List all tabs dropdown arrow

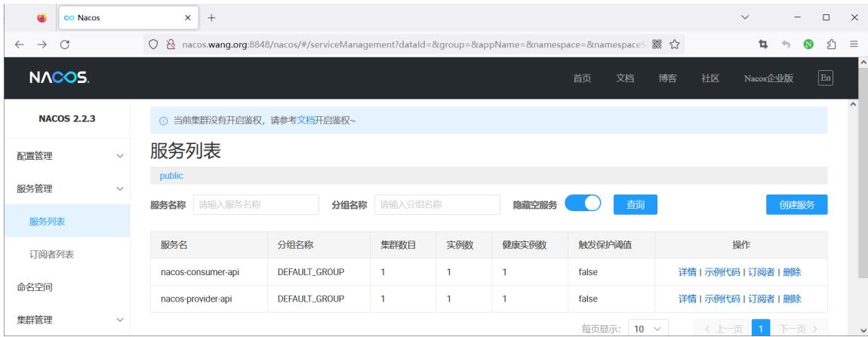coord(744,17)
